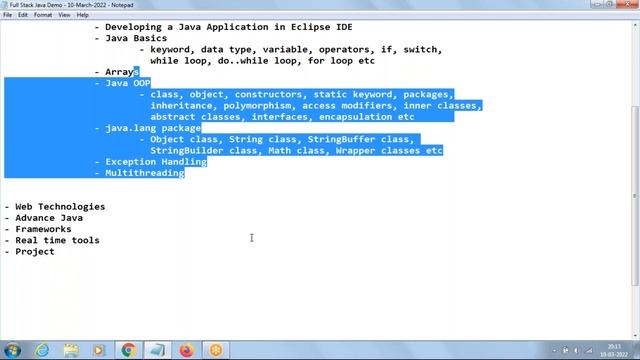
Task: Click the 'Object class' text
Action: (x=184, y=139)
